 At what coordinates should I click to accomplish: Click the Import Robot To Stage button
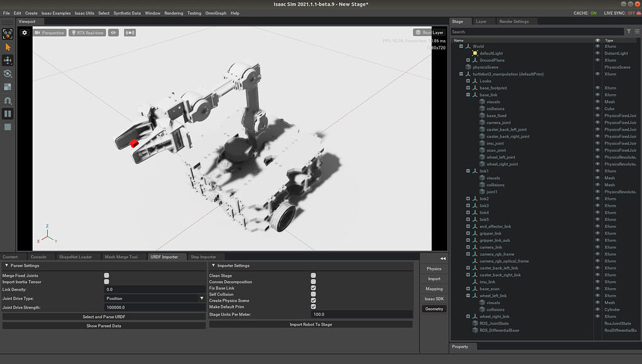pyautogui.click(x=310, y=325)
